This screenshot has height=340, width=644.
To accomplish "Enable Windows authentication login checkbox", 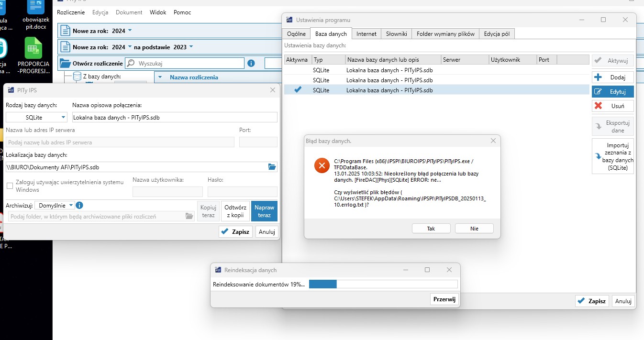I will coord(10,186).
